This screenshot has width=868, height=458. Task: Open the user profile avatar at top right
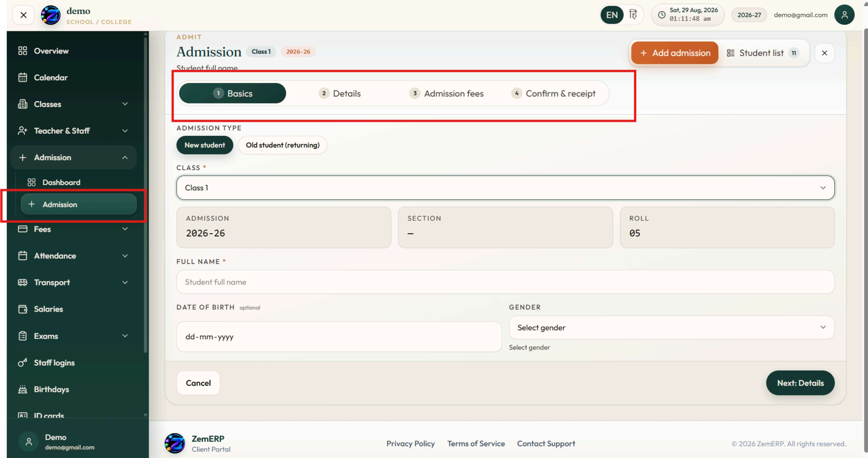(x=844, y=15)
